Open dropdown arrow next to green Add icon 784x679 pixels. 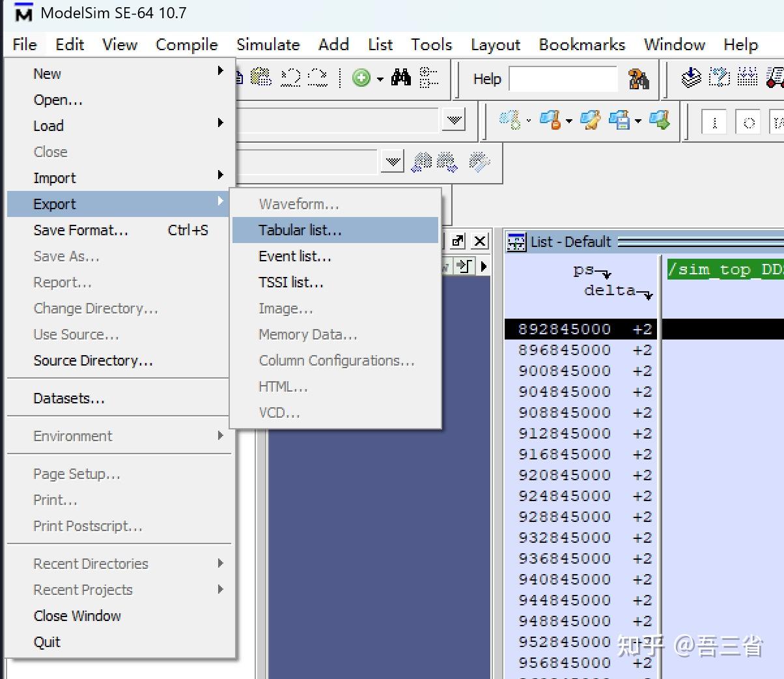click(x=380, y=79)
